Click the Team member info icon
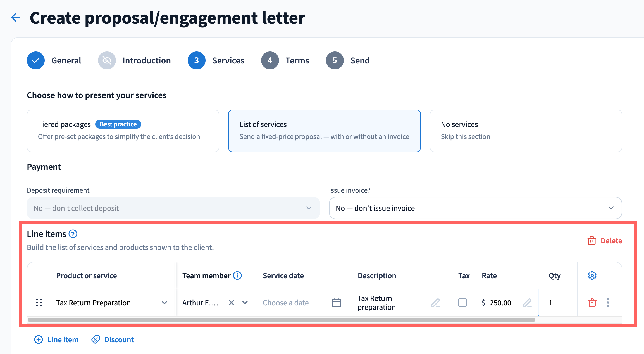The width and height of the screenshot is (644, 354). tap(237, 275)
